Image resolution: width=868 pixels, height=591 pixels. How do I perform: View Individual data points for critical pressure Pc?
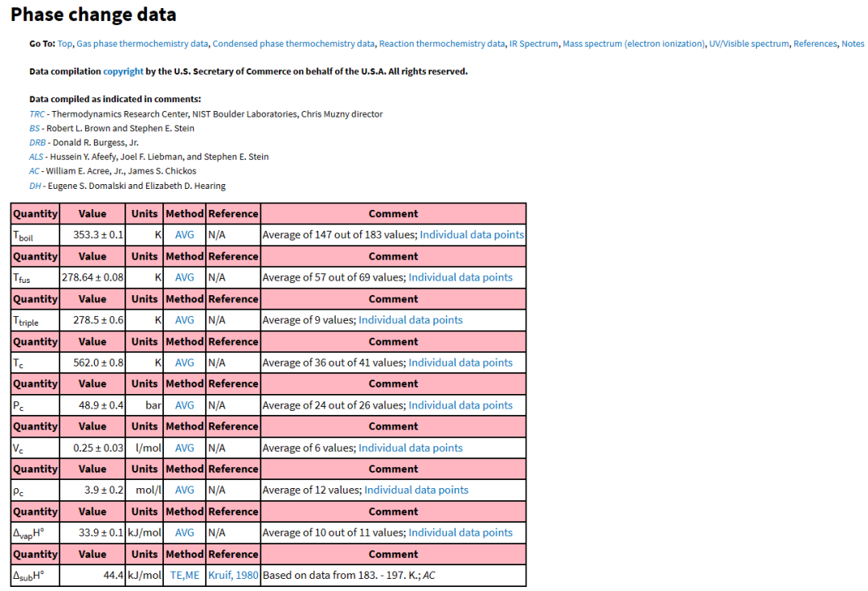(461, 404)
